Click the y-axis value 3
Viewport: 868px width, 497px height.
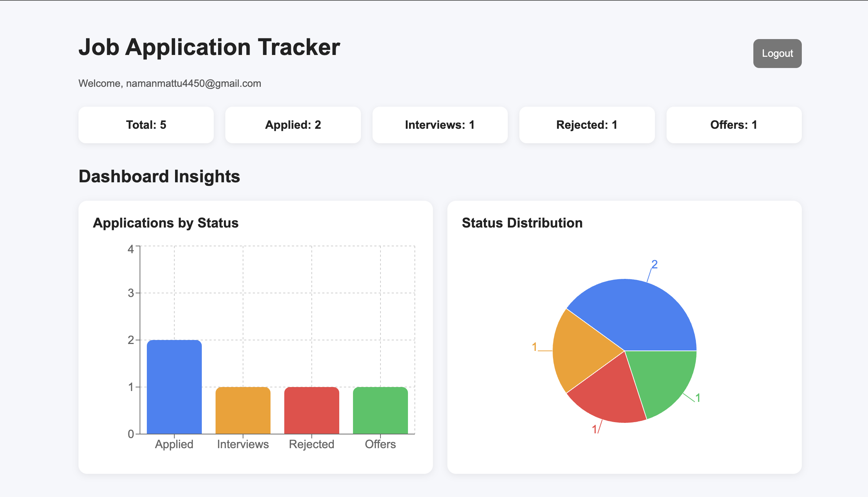click(x=131, y=293)
